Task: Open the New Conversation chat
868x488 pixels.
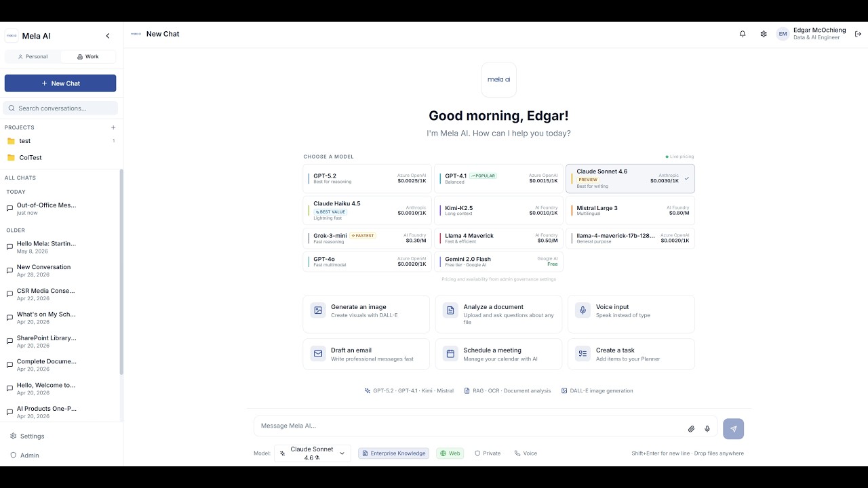Action: pos(60,270)
